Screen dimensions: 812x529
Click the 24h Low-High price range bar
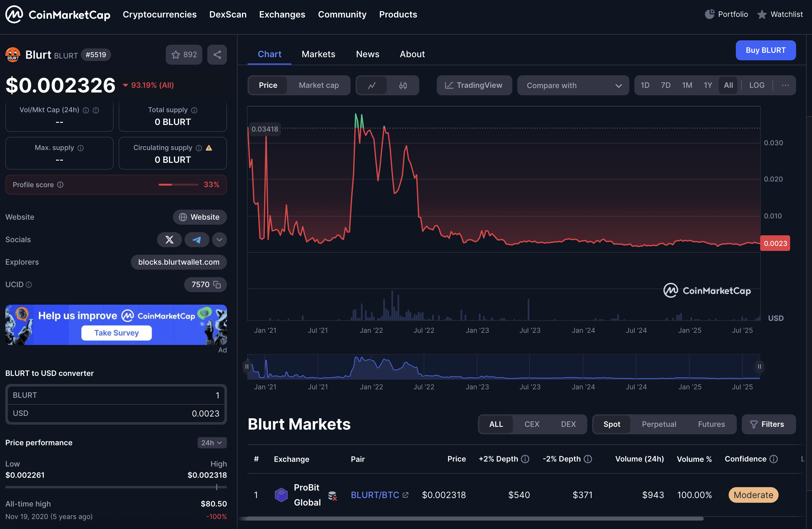116,487
